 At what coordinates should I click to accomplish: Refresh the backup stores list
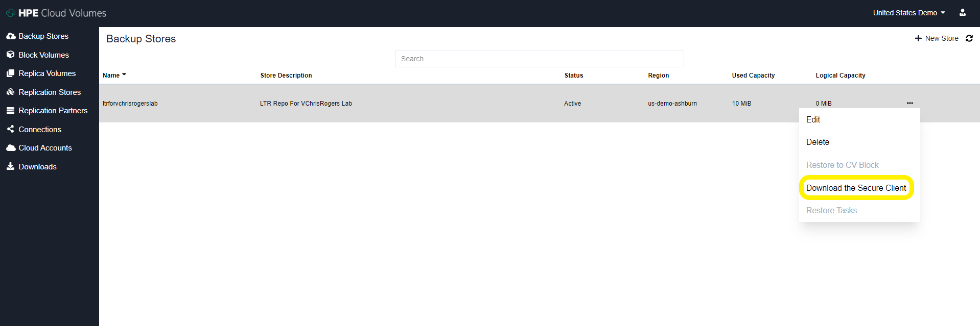(969, 38)
